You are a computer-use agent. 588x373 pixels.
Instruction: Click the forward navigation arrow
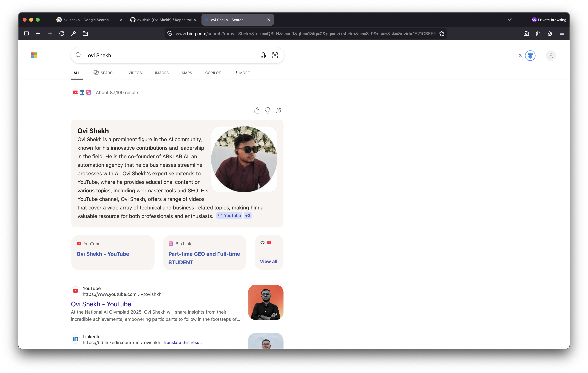pos(50,33)
